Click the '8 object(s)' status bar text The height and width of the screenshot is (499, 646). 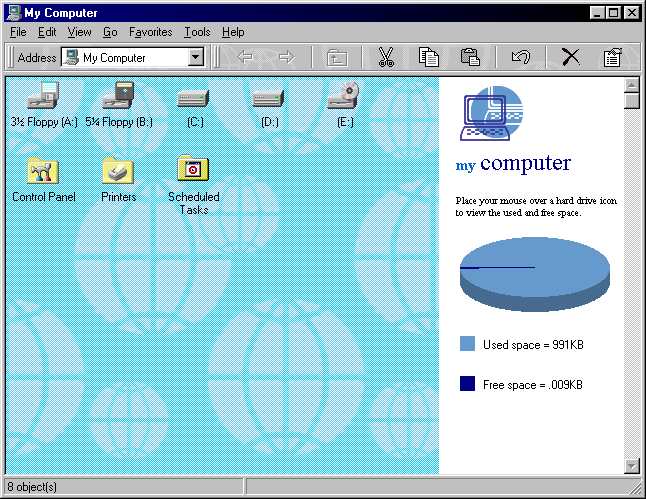(x=32, y=487)
